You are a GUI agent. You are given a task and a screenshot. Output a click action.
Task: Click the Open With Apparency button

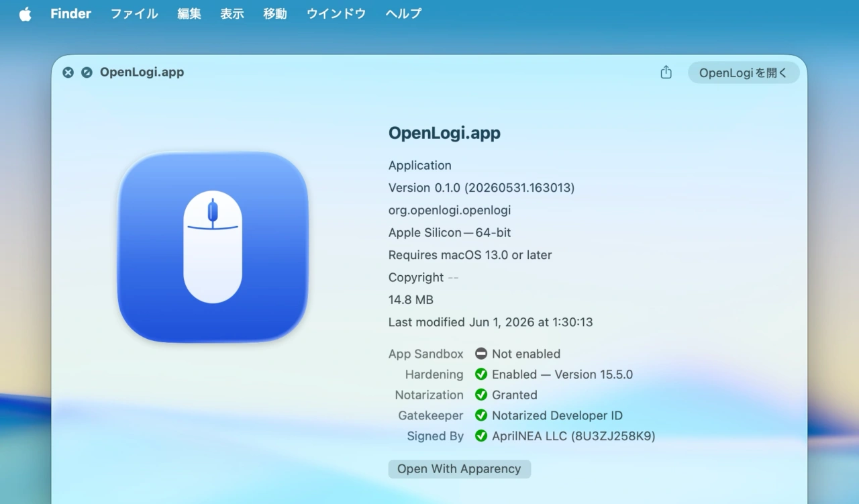tap(459, 469)
